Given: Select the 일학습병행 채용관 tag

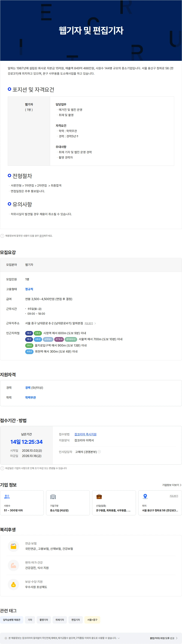Looking at the screenshot, I should [x=12, y=620].
